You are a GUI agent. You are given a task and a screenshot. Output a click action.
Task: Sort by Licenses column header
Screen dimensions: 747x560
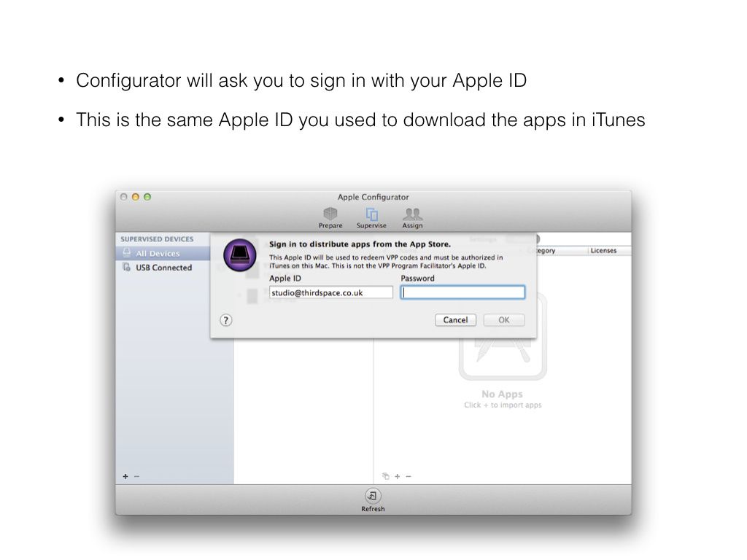609,251
